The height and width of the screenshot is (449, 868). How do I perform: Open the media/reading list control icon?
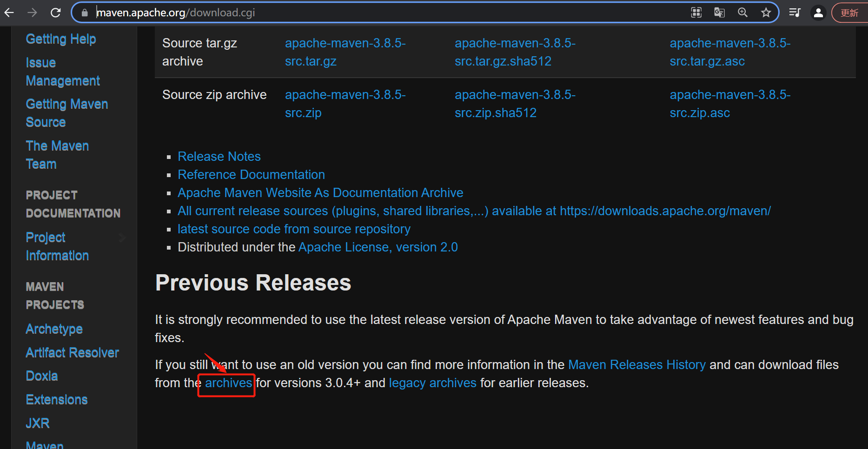coord(795,13)
